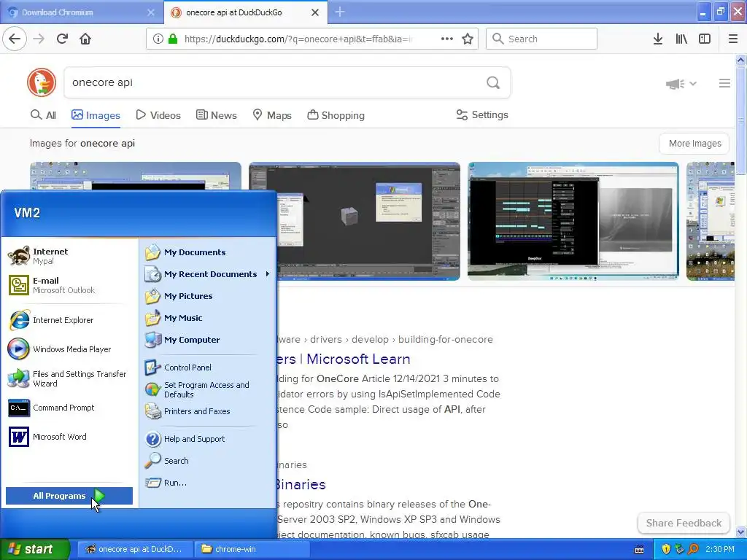The width and height of the screenshot is (747, 560).
Task: Open My Documents folder
Action: coord(208,252)
